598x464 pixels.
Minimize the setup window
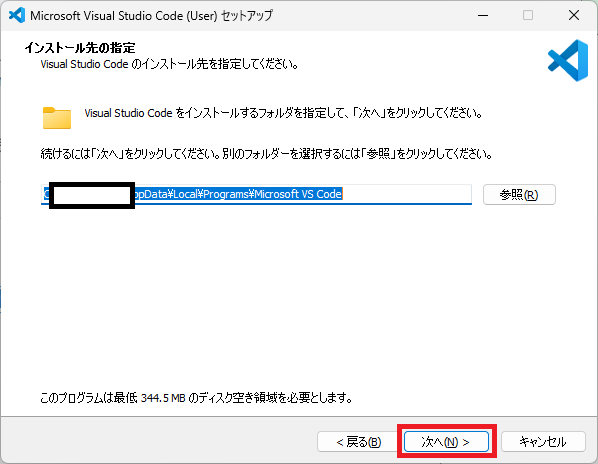point(483,15)
